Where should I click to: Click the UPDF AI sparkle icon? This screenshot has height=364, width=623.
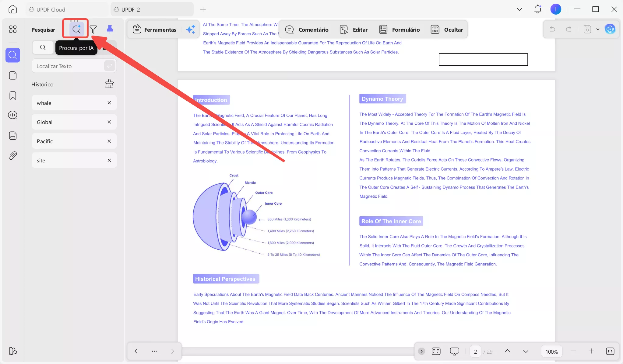[191, 29]
